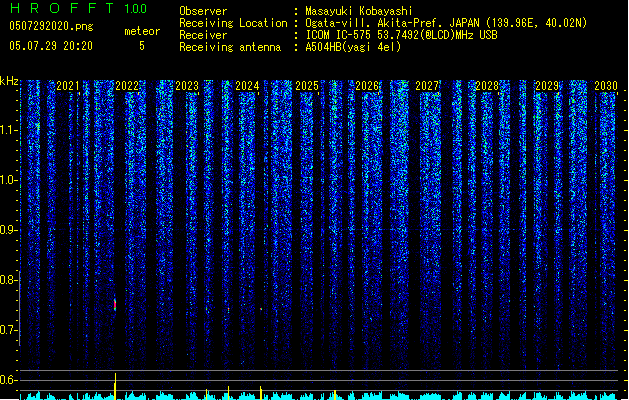Click the 0.8 kHz axis tick label
Image resolution: width=629 pixels, height=400 pixels.
(x=8, y=280)
